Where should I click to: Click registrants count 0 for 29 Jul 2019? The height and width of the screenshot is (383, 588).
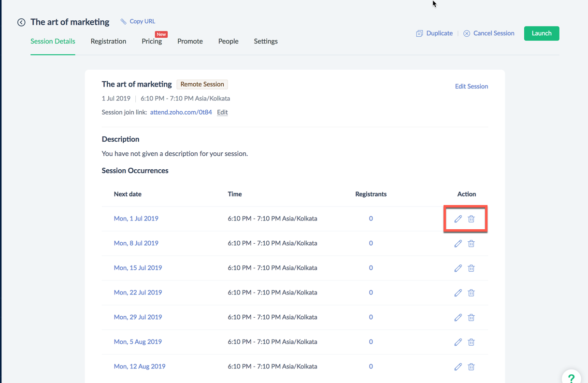pos(371,317)
